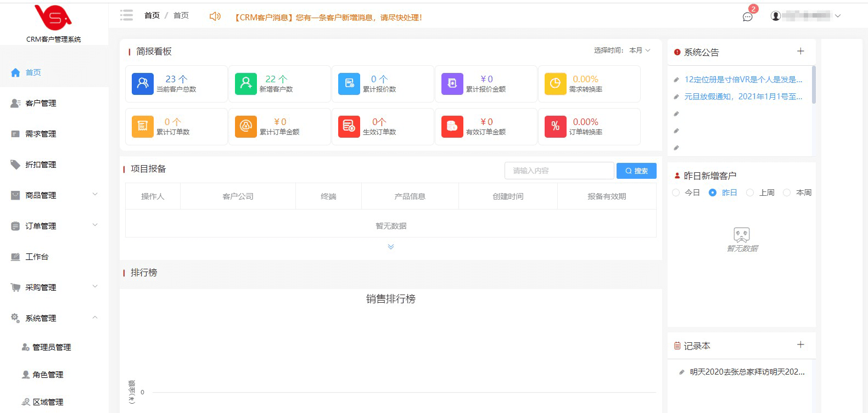Expand the 商品管理 submenu
This screenshot has width=868, height=413.
[95, 194]
